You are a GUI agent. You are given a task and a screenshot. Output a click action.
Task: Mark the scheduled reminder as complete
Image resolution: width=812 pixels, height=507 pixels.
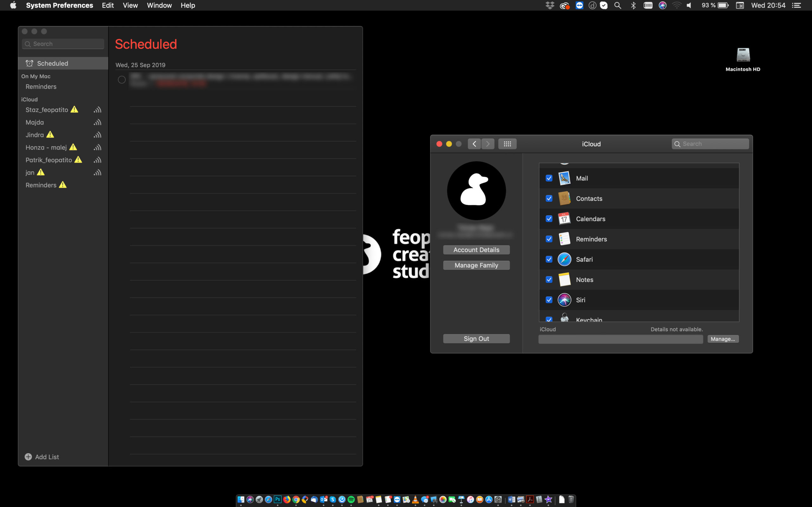point(122,80)
